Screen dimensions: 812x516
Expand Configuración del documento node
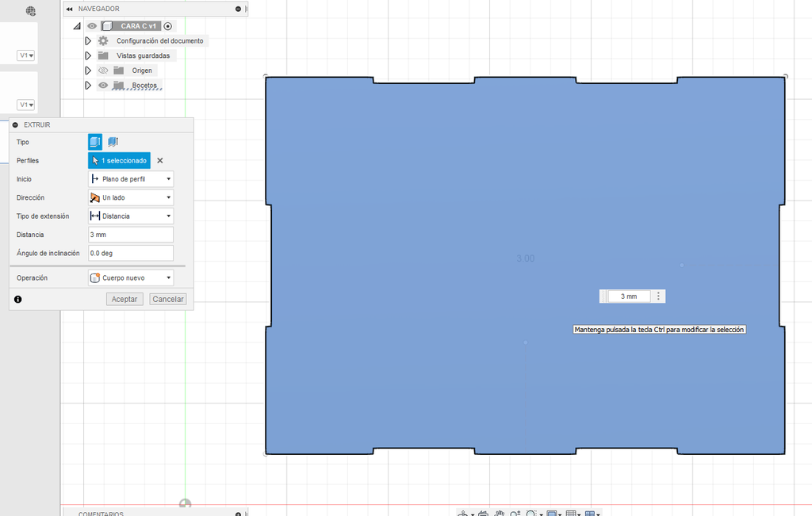click(x=88, y=41)
